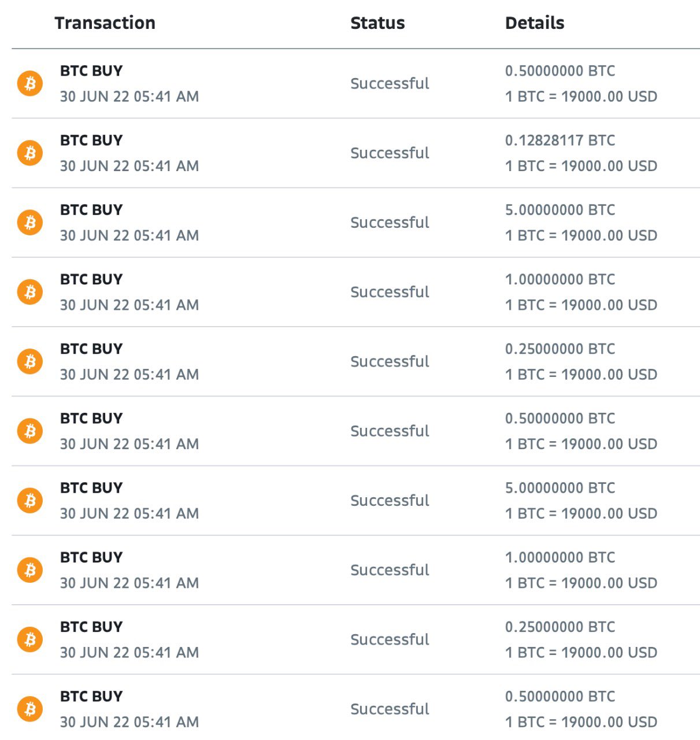Click the Successful status in the last row

390,709
